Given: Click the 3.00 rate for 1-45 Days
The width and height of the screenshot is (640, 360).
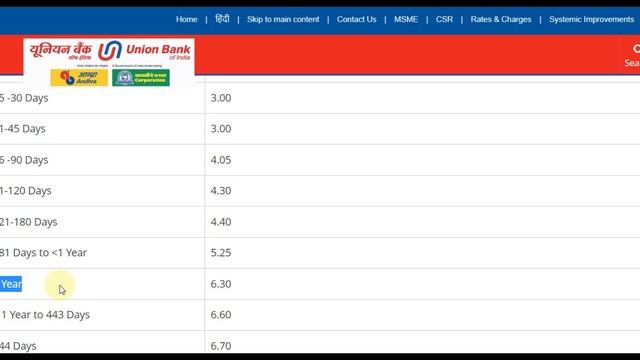Looking at the screenshot, I should (x=221, y=129).
